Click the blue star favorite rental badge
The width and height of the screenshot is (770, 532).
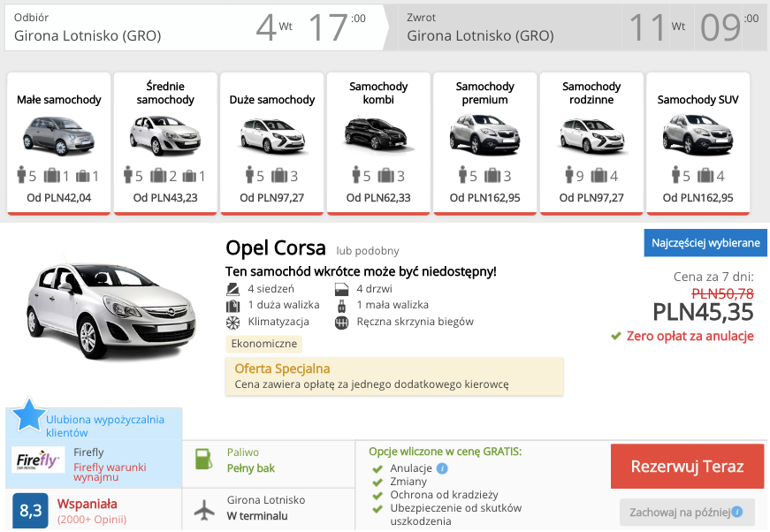point(27,414)
